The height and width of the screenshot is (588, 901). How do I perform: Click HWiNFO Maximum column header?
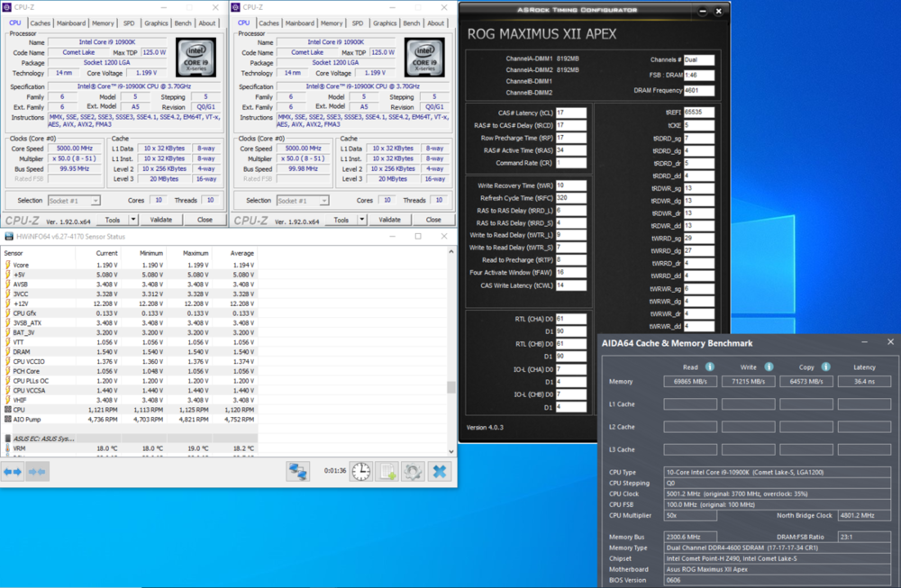[x=196, y=253]
